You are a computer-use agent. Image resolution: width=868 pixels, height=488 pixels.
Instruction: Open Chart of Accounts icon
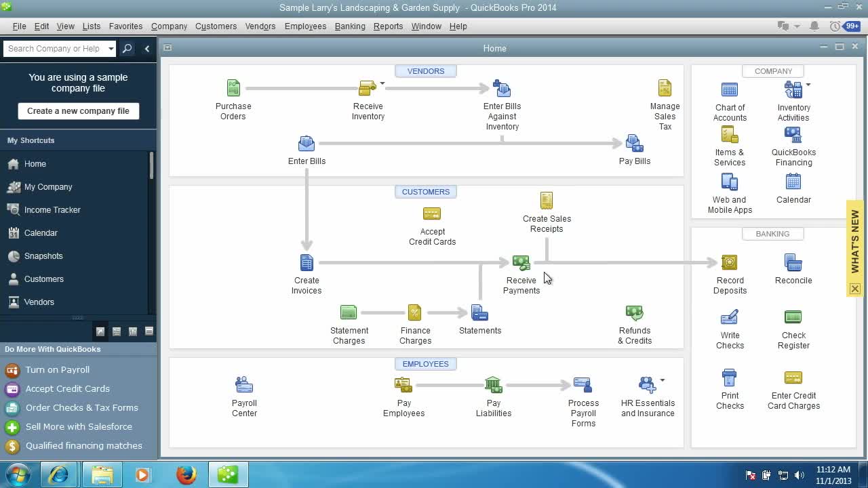pos(730,89)
